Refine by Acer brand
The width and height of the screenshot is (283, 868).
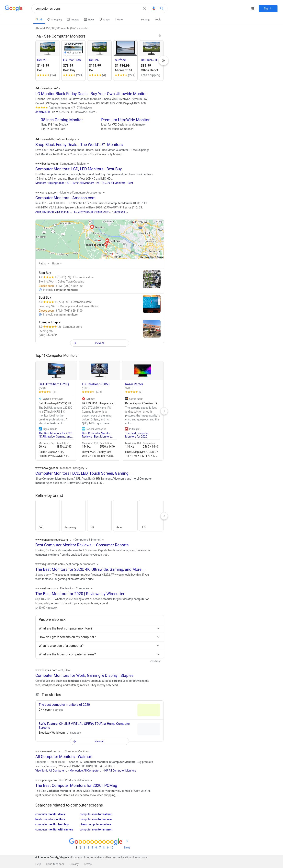pyautogui.click(x=125, y=516)
